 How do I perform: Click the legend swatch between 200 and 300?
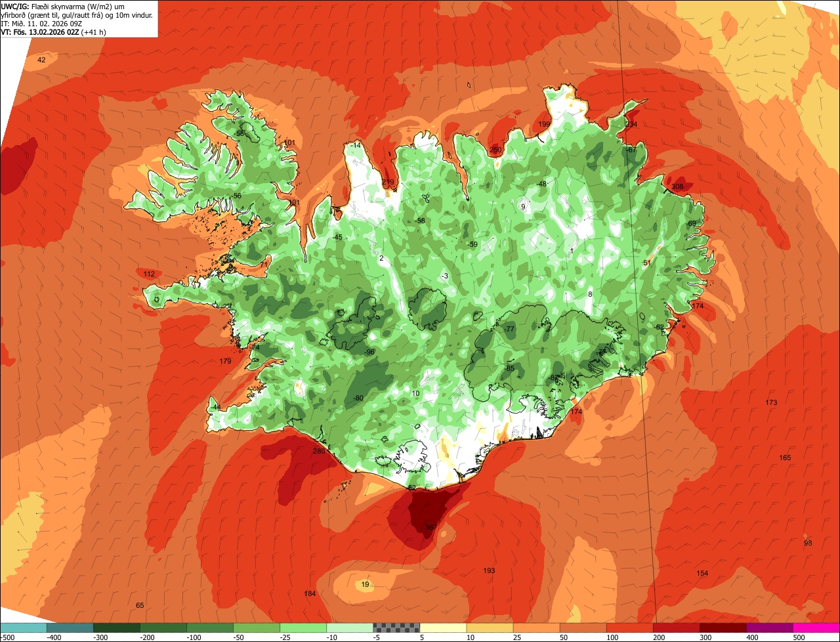675,628
